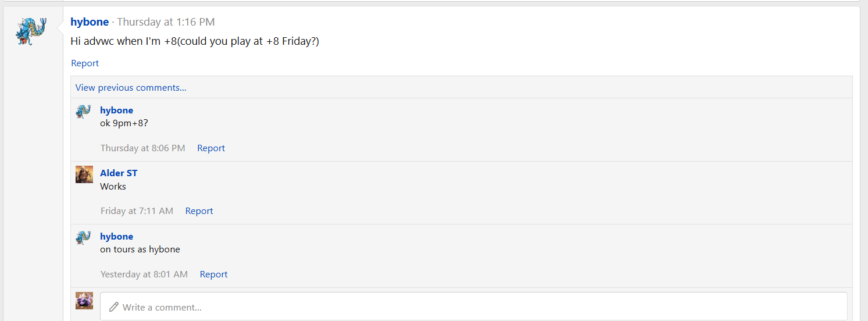Click the Friday at 7:11 AM timestamp
868x321 pixels.
[x=137, y=211]
